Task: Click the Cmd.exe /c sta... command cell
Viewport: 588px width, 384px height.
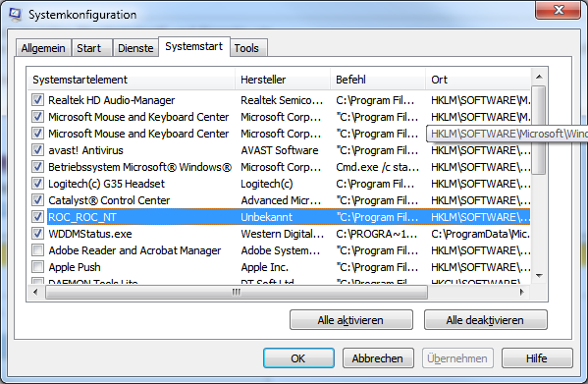Action: (x=377, y=167)
